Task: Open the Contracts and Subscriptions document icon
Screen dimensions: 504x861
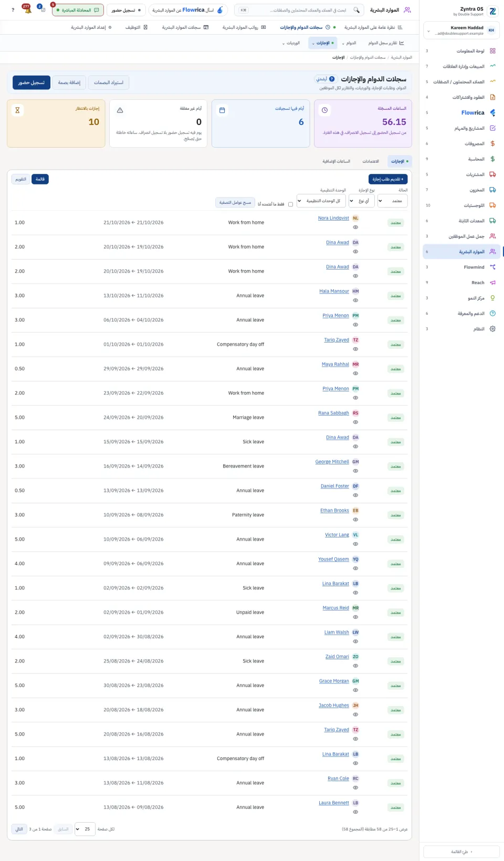Action: coord(492,97)
